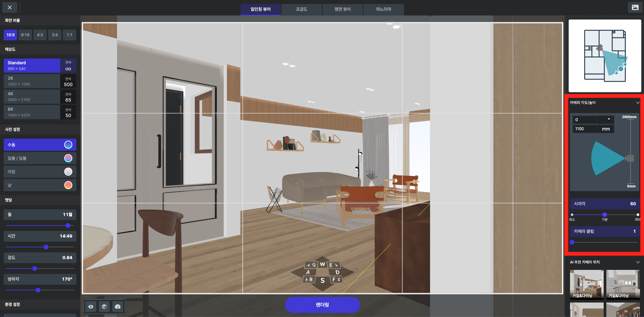This screenshot has height=317, width=644.
Task: Select the 일출 / 일몰 preset
Action: click(40, 158)
